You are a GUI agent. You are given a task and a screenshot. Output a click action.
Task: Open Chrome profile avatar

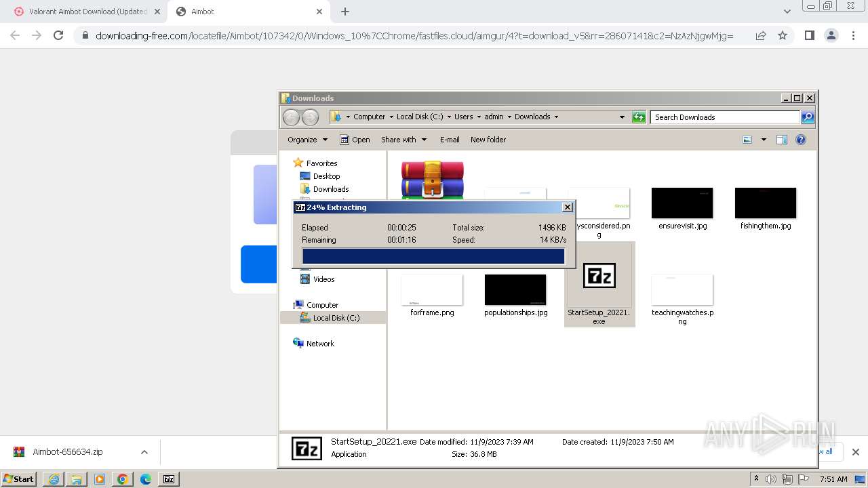coord(831,35)
